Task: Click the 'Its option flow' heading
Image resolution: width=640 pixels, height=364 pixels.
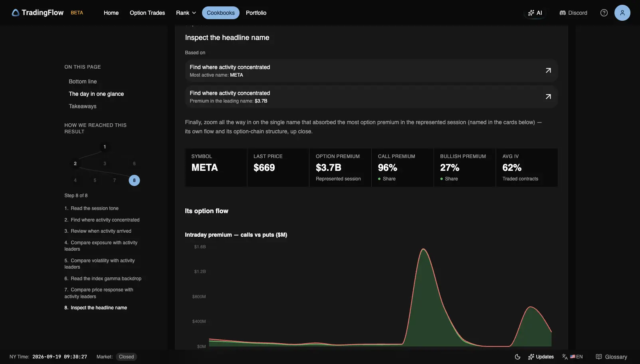Action: (206, 211)
